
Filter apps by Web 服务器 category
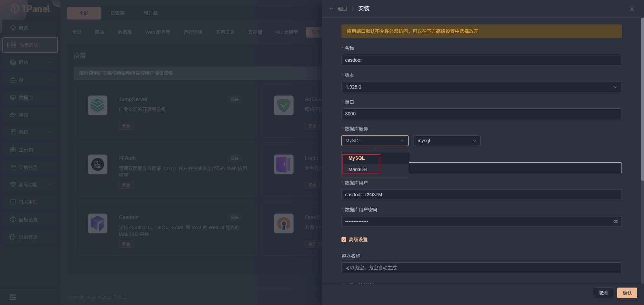point(158,32)
